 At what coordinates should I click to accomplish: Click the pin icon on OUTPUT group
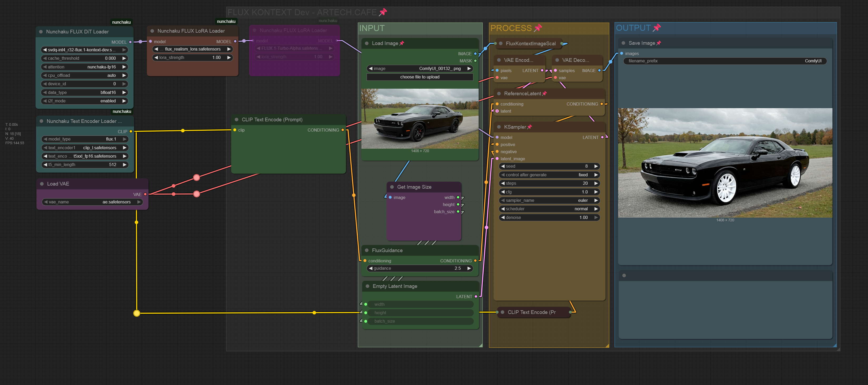click(656, 28)
